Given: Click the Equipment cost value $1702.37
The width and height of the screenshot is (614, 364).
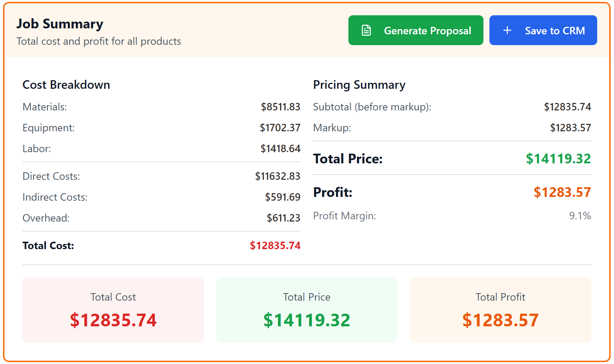Looking at the screenshot, I should tap(280, 128).
